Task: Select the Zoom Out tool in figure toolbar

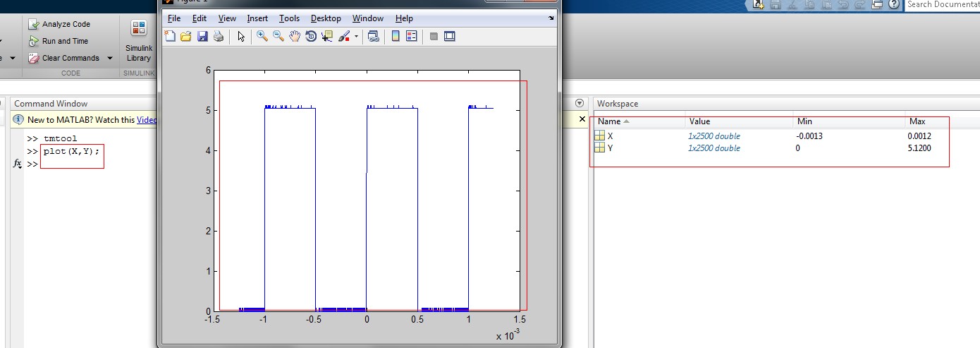Action: [278, 36]
